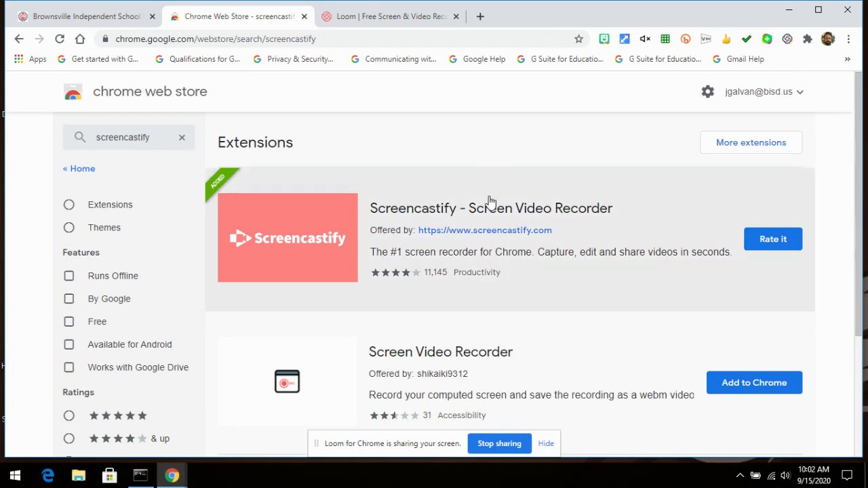
Task: Click the Screencastify extension thumbnail
Action: 288,238
